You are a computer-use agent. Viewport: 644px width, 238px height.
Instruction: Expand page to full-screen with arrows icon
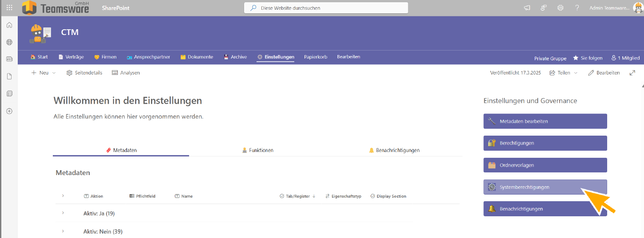(x=632, y=73)
